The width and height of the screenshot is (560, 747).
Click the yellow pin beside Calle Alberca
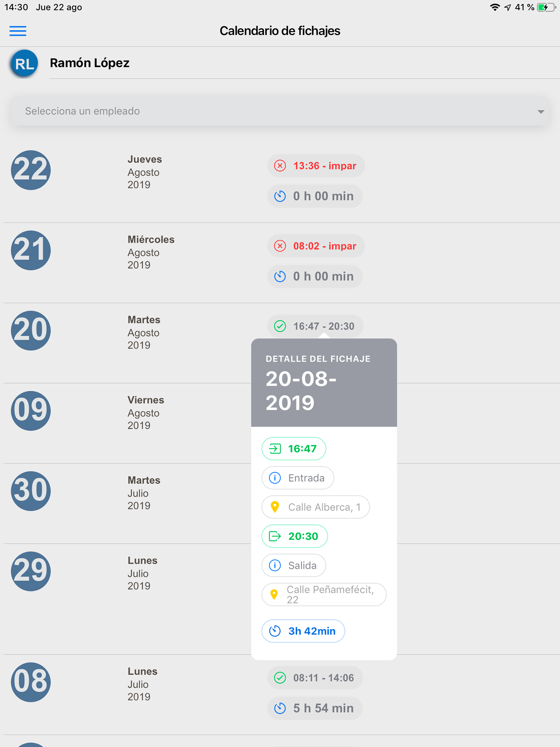point(275,507)
